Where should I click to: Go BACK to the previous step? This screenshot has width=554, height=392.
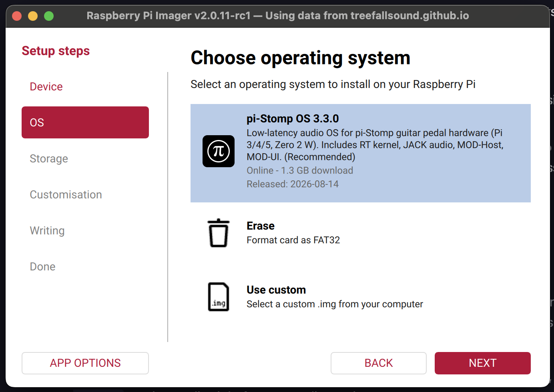pos(379,363)
